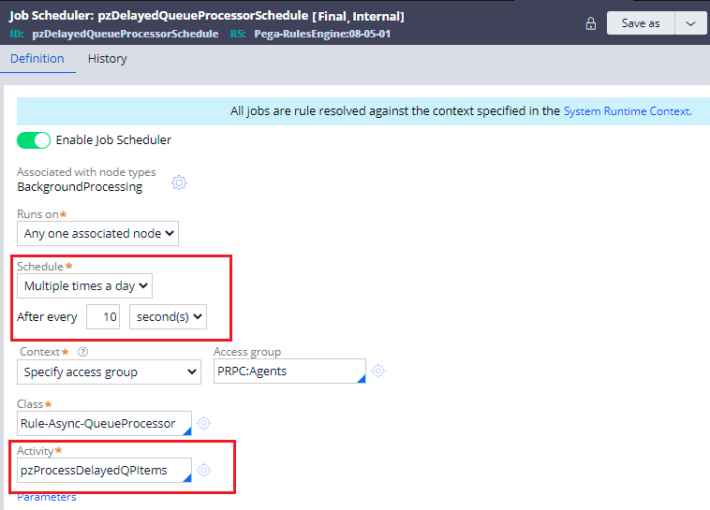Click the Save as button

coord(640,23)
